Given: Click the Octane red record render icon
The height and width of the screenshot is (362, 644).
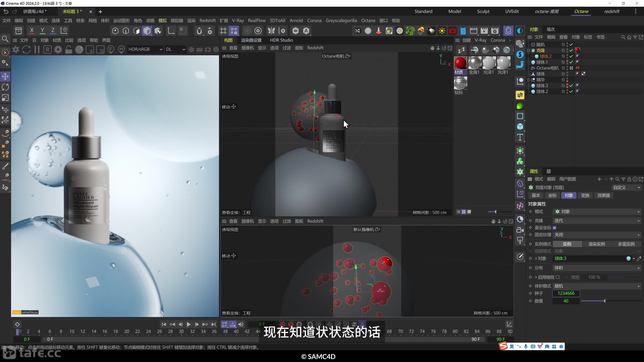Looking at the screenshot, I should point(453,31).
